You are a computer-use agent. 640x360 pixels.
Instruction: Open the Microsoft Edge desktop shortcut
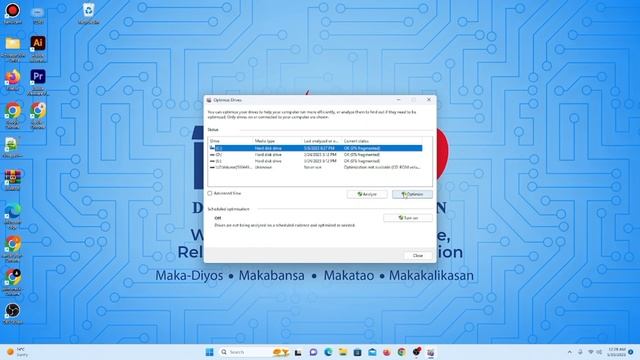[x=13, y=216]
